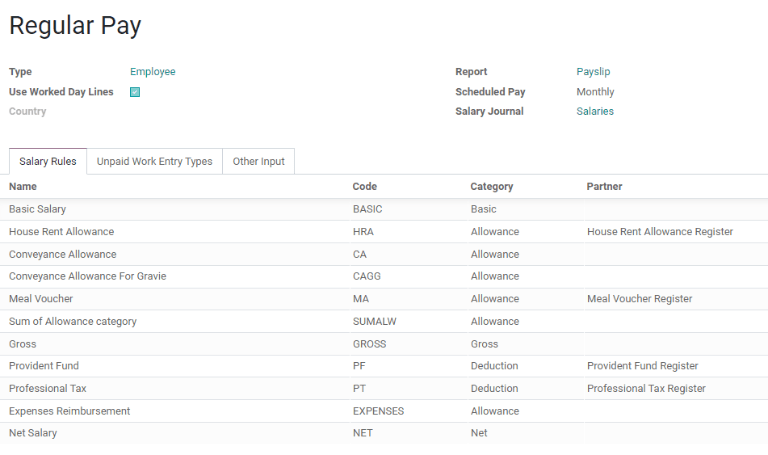Select the Expenses Reimbursement rule
The image size is (768, 455).
[x=69, y=411]
